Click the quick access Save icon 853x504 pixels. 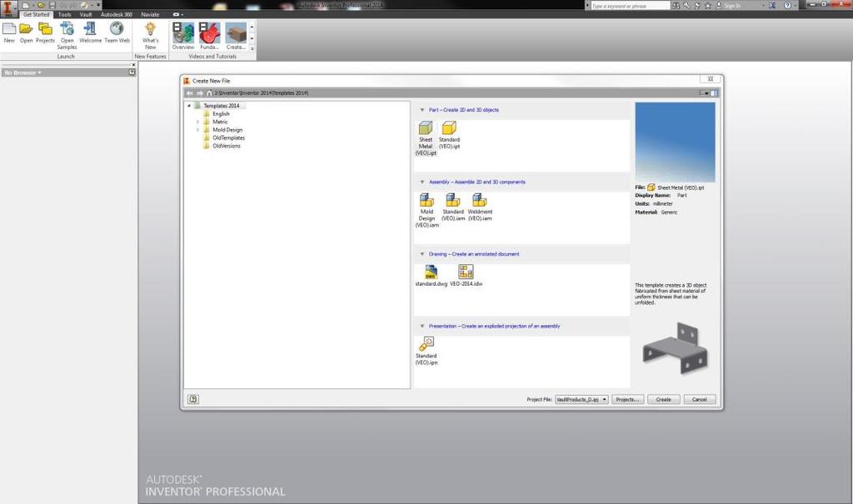click(52, 6)
